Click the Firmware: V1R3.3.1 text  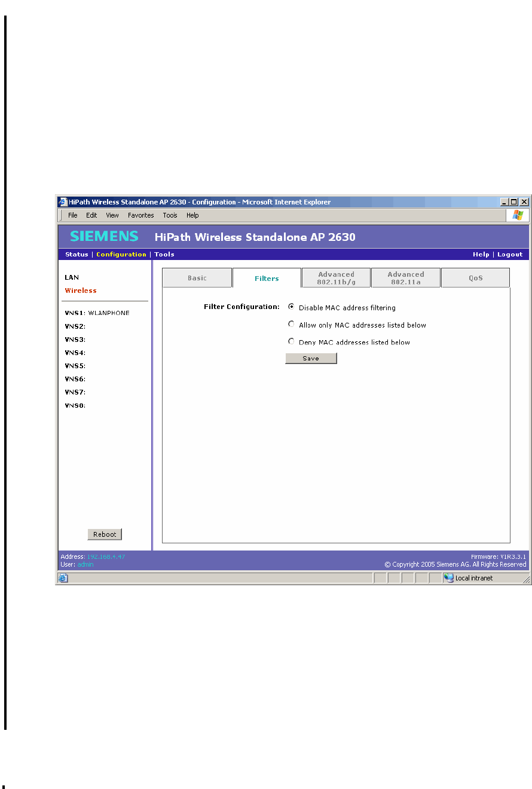click(x=499, y=556)
